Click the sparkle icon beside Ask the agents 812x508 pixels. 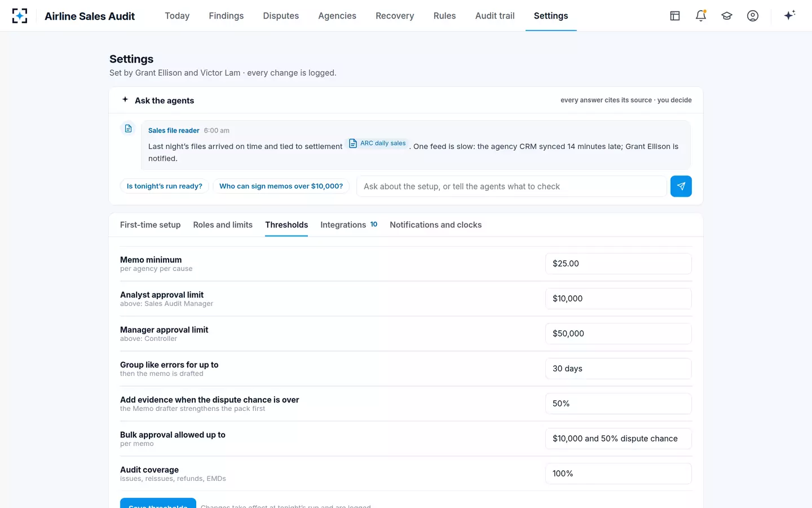pyautogui.click(x=125, y=99)
